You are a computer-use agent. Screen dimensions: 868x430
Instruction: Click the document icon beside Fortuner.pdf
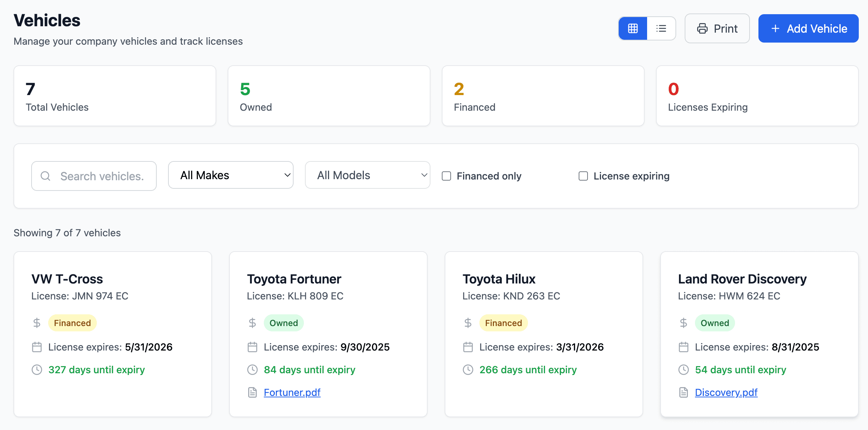[x=252, y=392]
